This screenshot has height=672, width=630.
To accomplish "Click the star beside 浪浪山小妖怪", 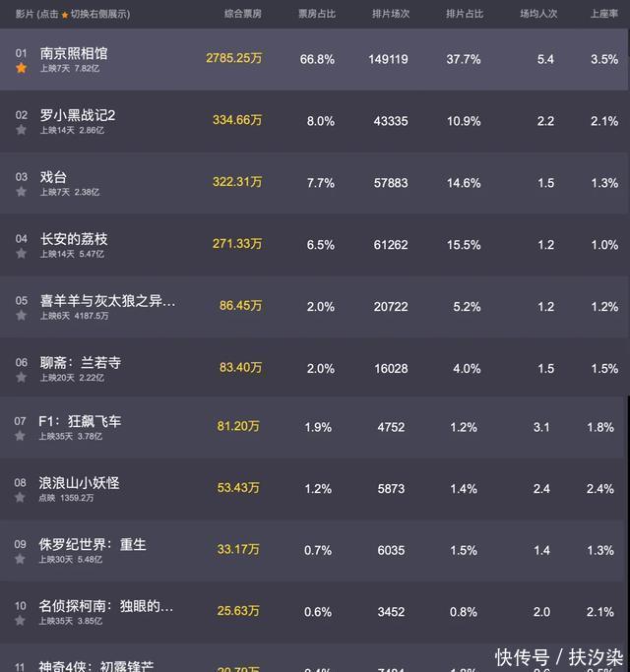I will click(21, 499).
